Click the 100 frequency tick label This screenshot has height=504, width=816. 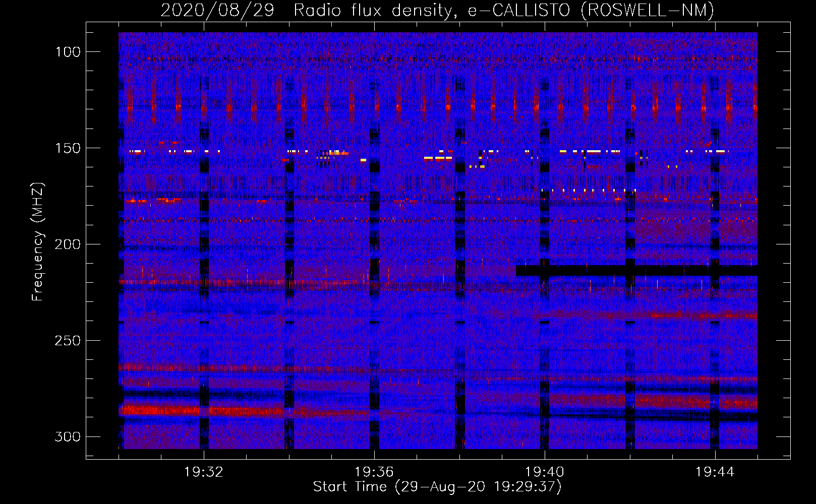click(x=67, y=52)
